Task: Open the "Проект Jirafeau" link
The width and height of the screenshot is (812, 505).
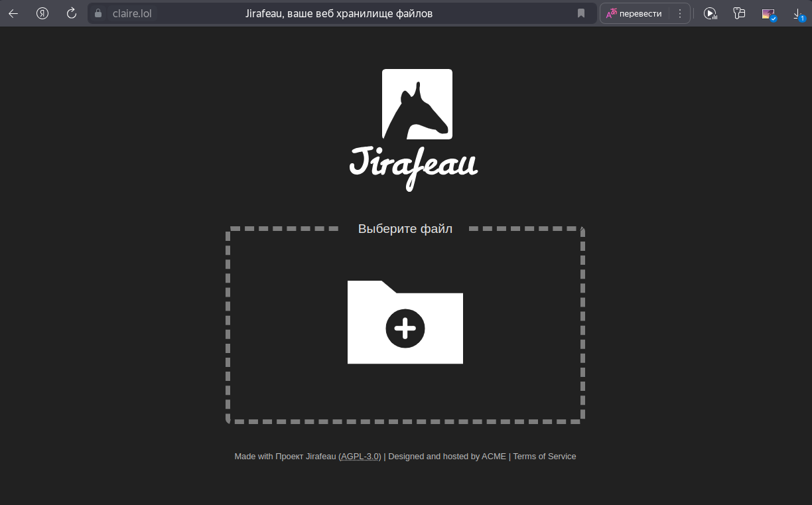Action: 306,457
